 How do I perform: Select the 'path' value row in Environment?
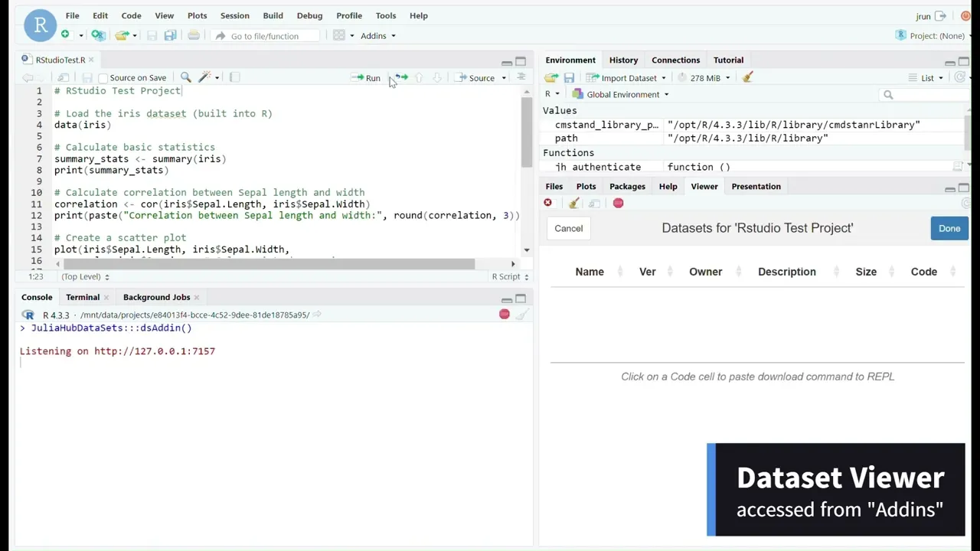(x=753, y=139)
